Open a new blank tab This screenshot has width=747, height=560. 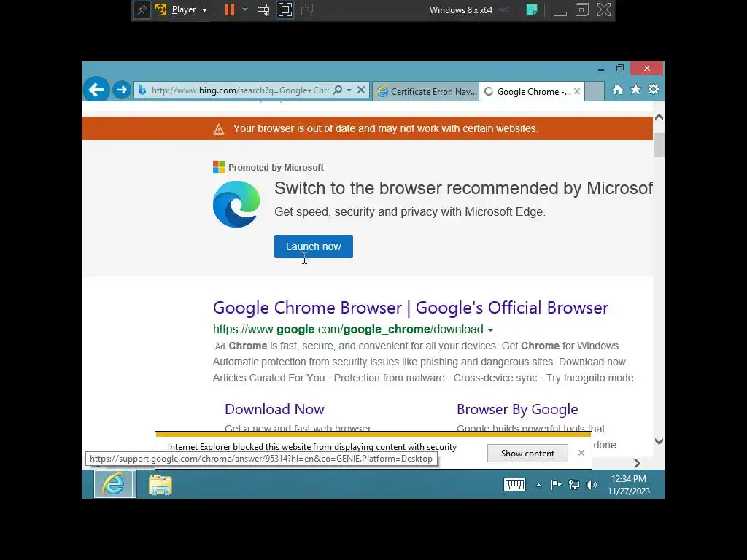pyautogui.click(x=594, y=91)
